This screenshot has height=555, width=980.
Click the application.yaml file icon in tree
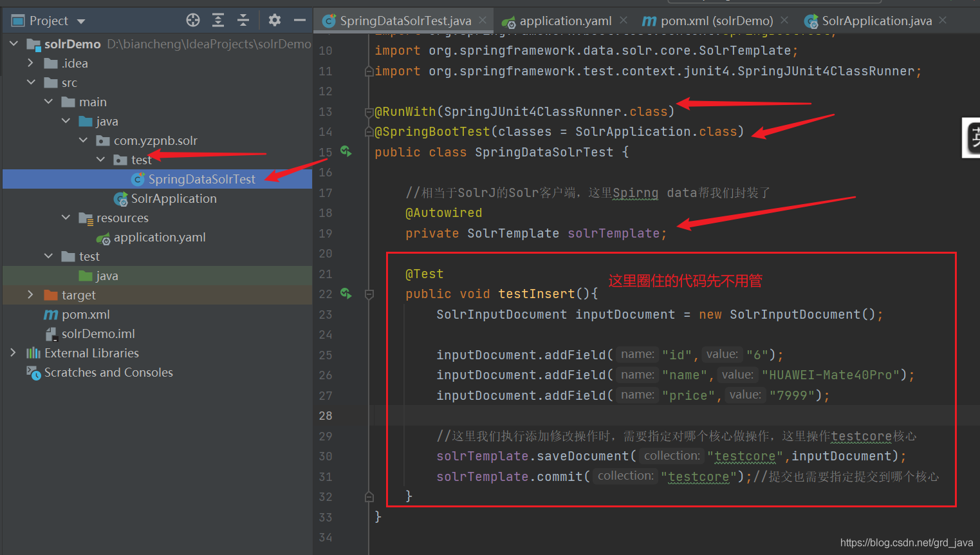coord(103,238)
